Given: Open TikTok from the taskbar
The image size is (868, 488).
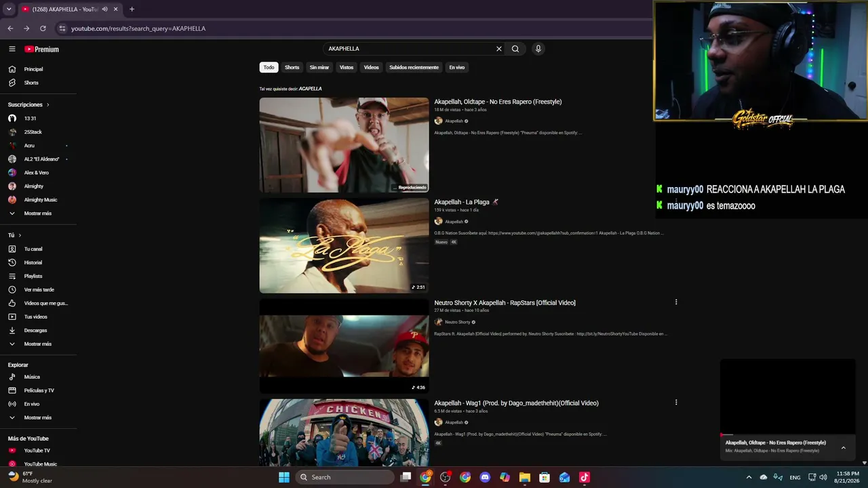Looking at the screenshot, I should [x=585, y=477].
